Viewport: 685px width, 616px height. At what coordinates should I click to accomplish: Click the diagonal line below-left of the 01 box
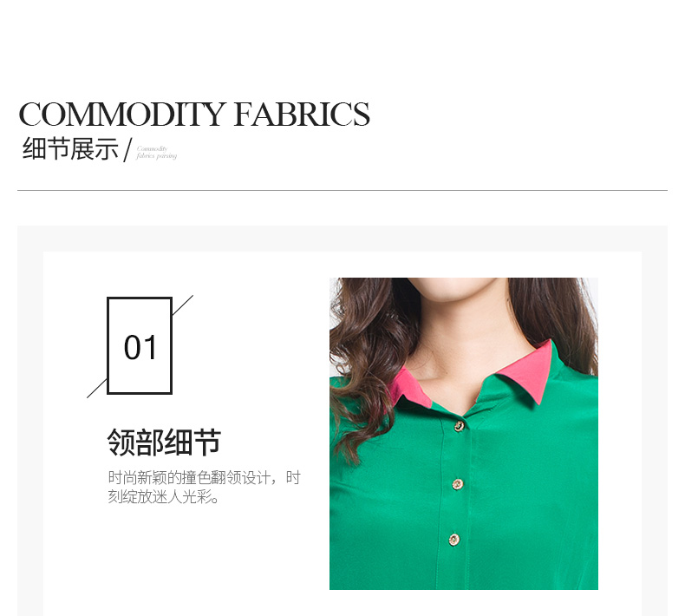tap(97, 388)
